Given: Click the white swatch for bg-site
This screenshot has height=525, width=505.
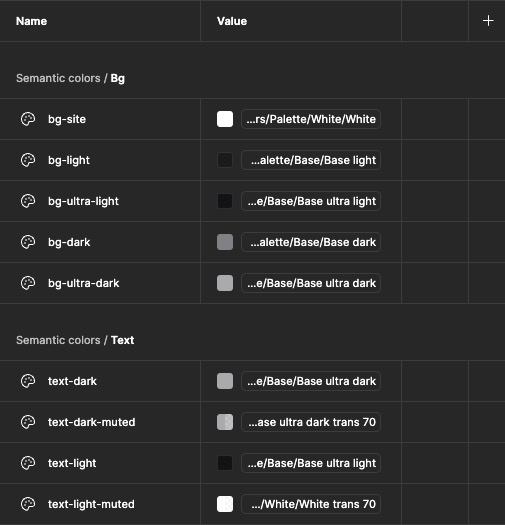Looking at the screenshot, I should [x=225, y=119].
